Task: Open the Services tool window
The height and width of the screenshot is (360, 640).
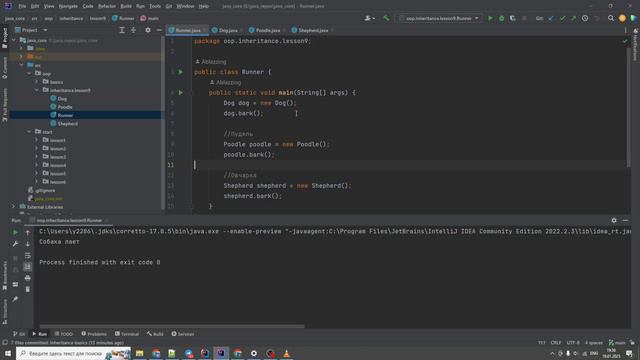Action: (183, 334)
